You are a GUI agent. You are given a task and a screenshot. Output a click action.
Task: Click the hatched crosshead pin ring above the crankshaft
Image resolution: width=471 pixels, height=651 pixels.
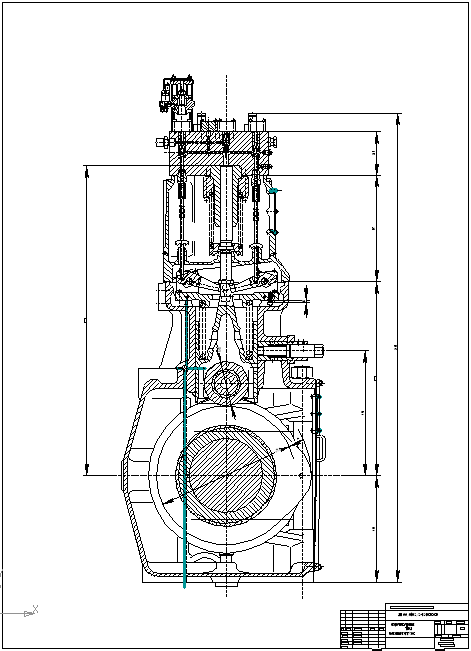point(226,383)
